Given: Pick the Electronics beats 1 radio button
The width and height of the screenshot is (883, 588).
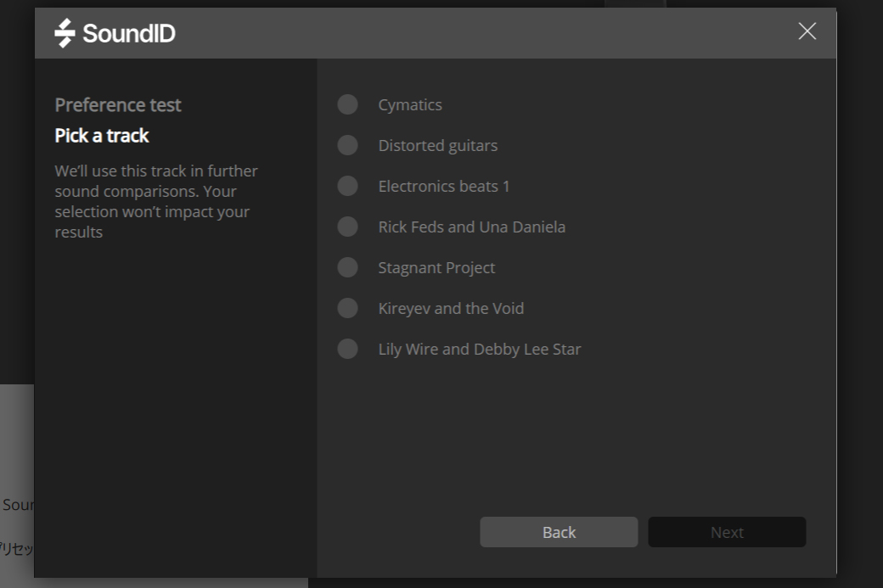Looking at the screenshot, I should tap(347, 186).
